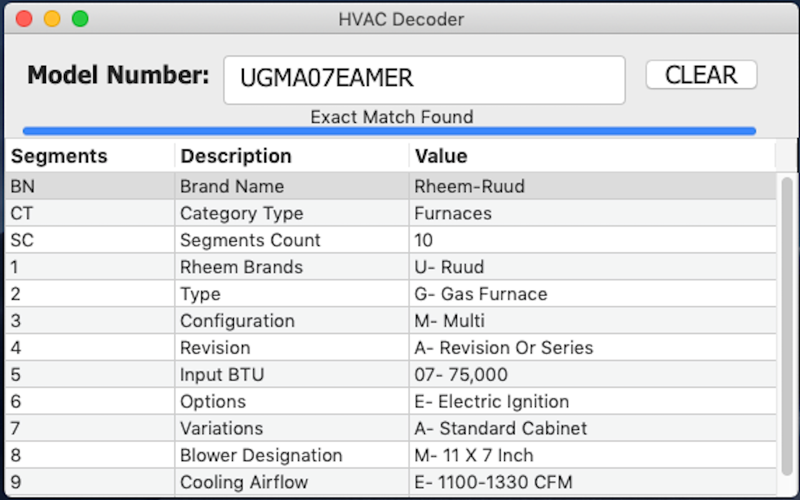Viewport: 800px width, 500px height.
Task: Click the 'BN' segment cell
Action: tap(90, 186)
